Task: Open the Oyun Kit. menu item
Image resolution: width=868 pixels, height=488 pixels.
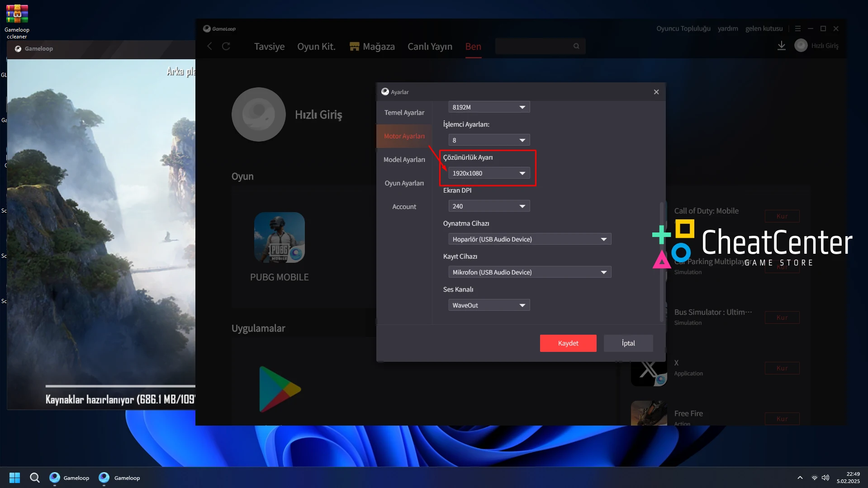Action: 316,46
